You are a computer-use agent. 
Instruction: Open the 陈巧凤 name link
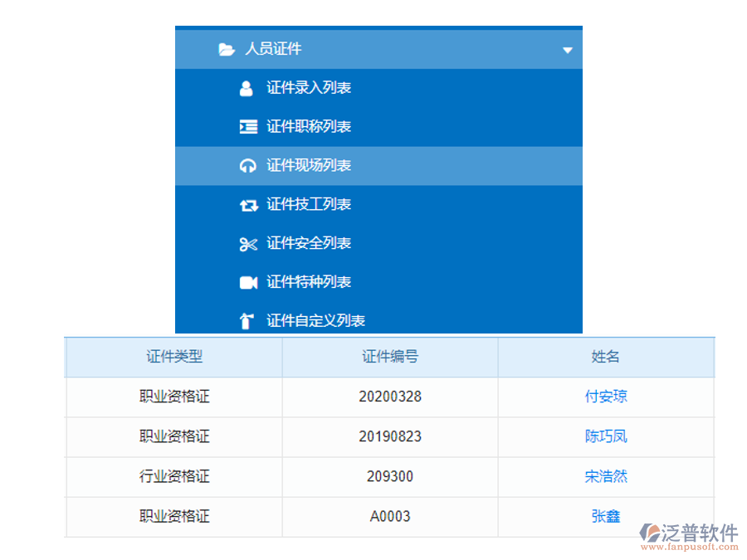coord(606,436)
